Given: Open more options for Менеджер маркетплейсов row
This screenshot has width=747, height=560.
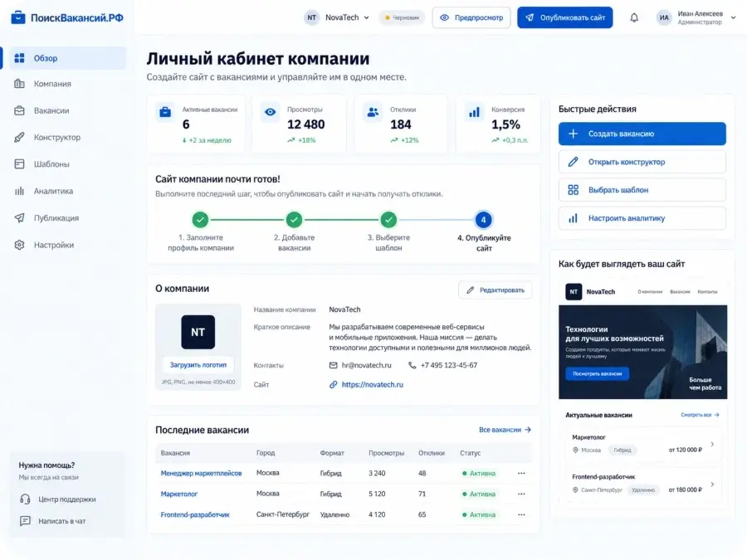Looking at the screenshot, I should tap(521, 474).
